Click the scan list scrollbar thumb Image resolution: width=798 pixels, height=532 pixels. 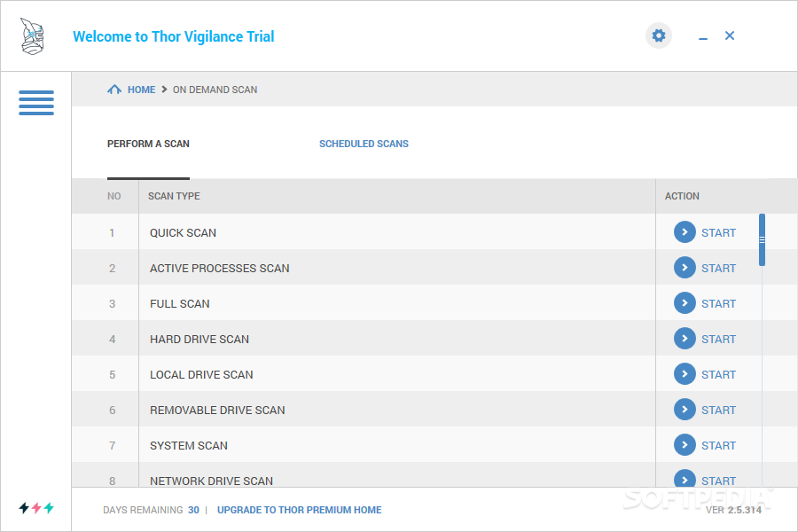coord(762,239)
